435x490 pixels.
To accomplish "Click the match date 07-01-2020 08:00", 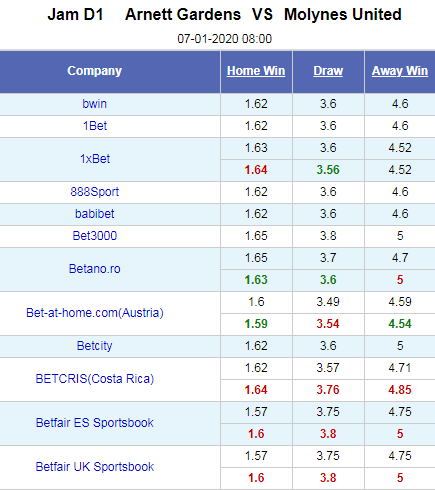I will (224, 39).
